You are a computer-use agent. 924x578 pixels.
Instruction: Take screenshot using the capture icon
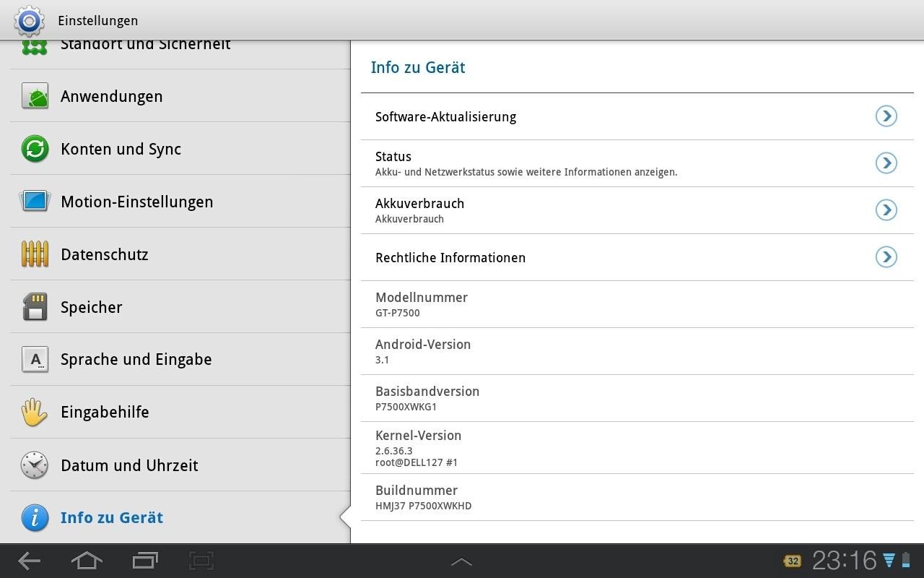point(201,561)
